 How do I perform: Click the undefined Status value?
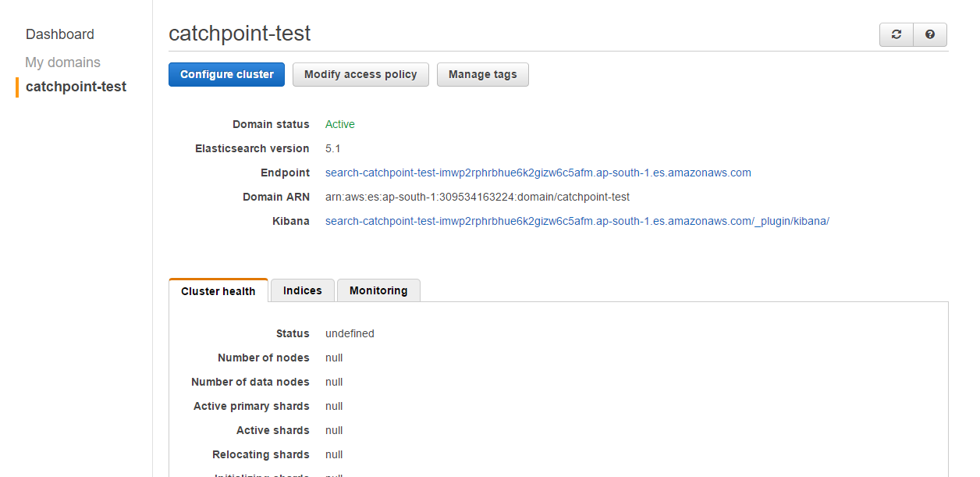(x=350, y=333)
